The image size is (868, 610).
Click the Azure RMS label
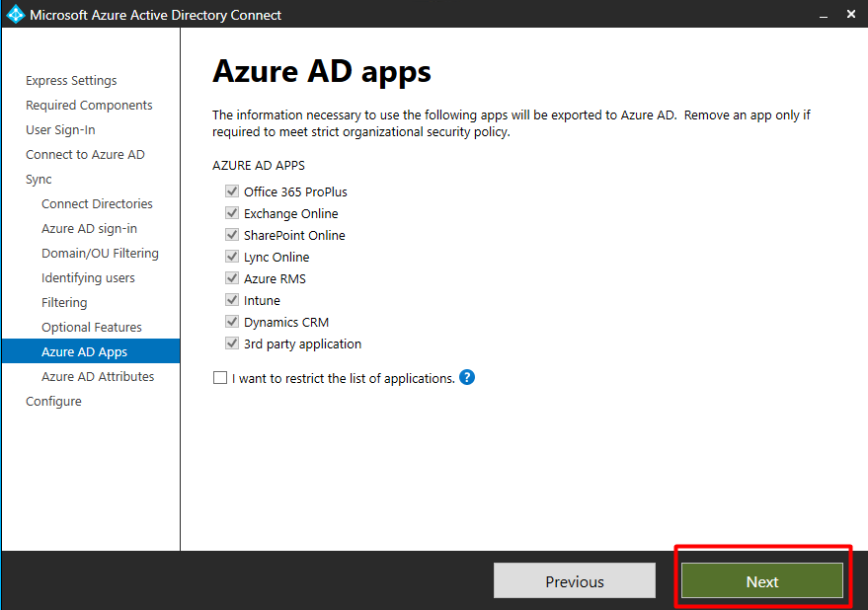[276, 279]
